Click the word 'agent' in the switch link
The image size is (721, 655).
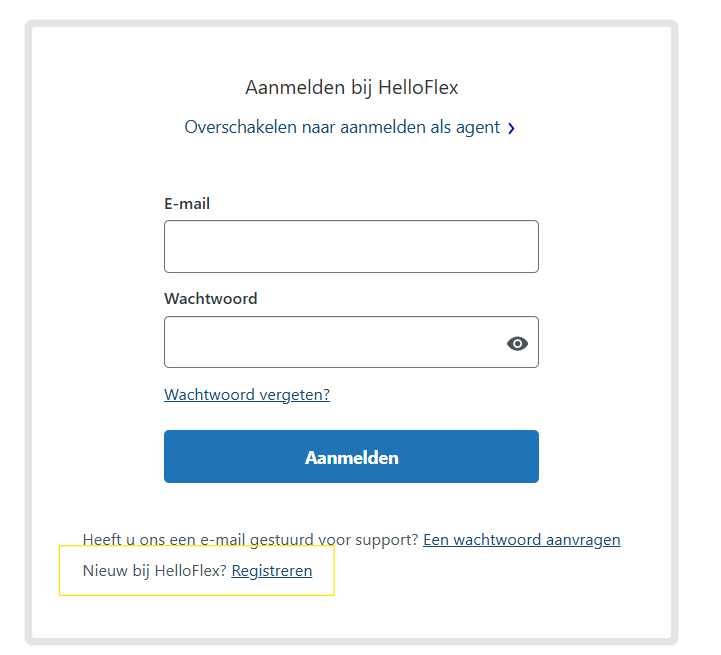(x=477, y=128)
